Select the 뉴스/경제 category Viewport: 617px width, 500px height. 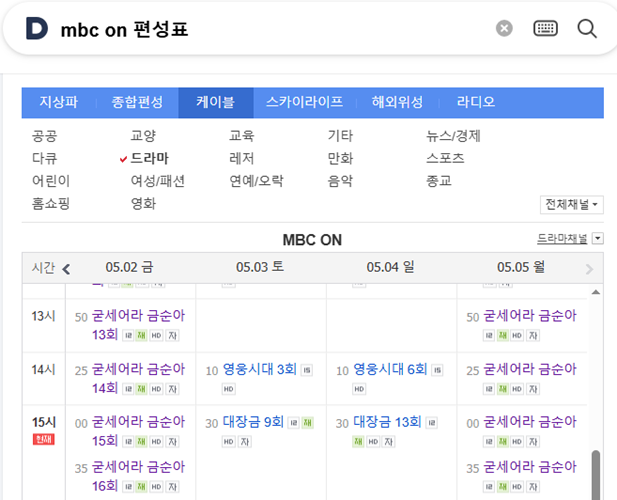pos(453,136)
